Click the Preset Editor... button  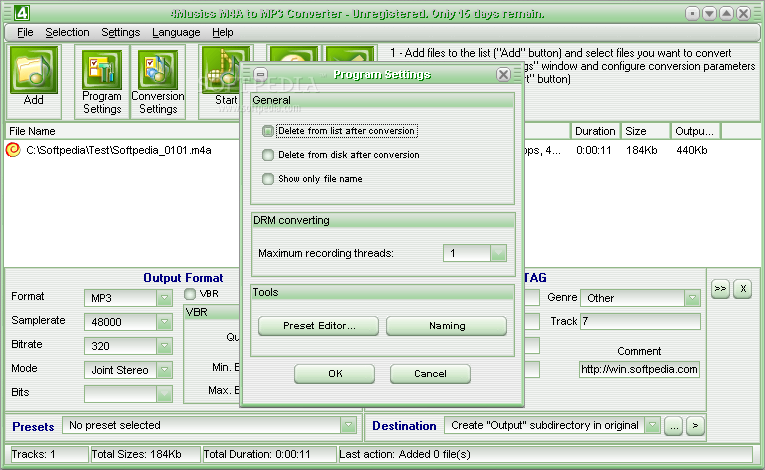[319, 326]
